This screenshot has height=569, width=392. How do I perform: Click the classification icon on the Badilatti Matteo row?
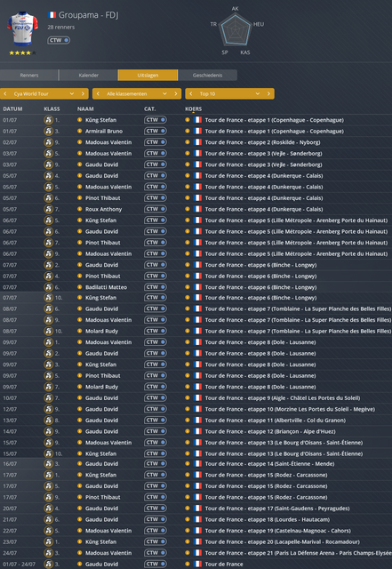(x=48, y=287)
